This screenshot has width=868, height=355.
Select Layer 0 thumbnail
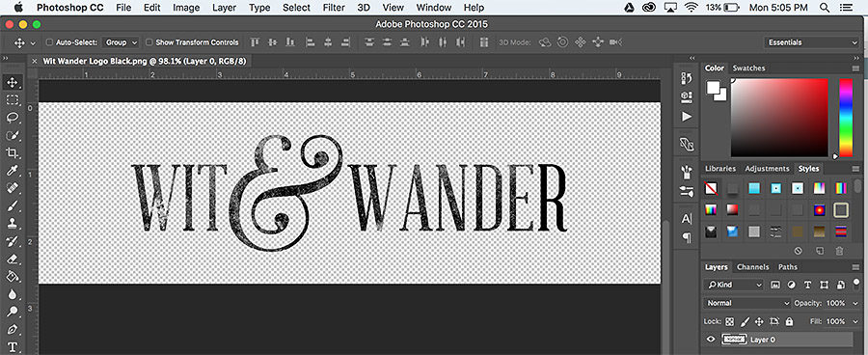click(735, 340)
